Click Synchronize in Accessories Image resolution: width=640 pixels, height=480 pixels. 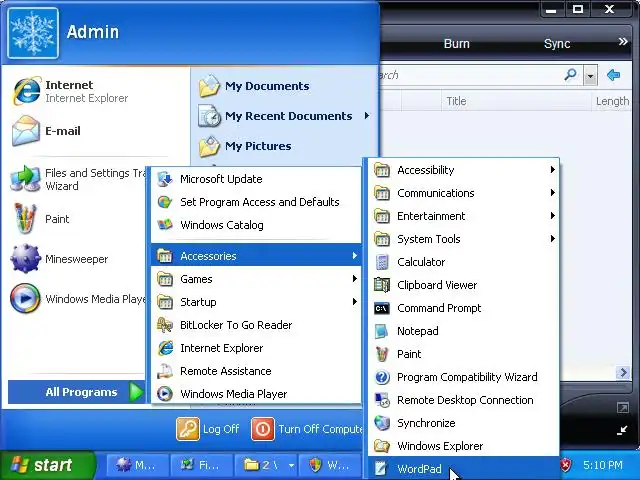click(x=463, y=423)
